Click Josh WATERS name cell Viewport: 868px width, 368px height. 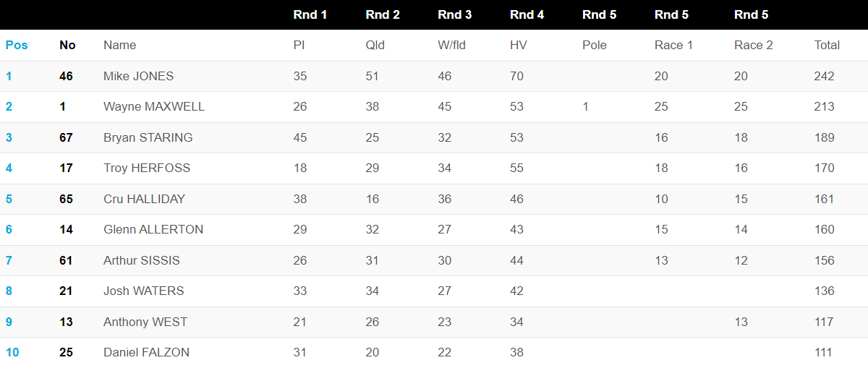click(144, 291)
